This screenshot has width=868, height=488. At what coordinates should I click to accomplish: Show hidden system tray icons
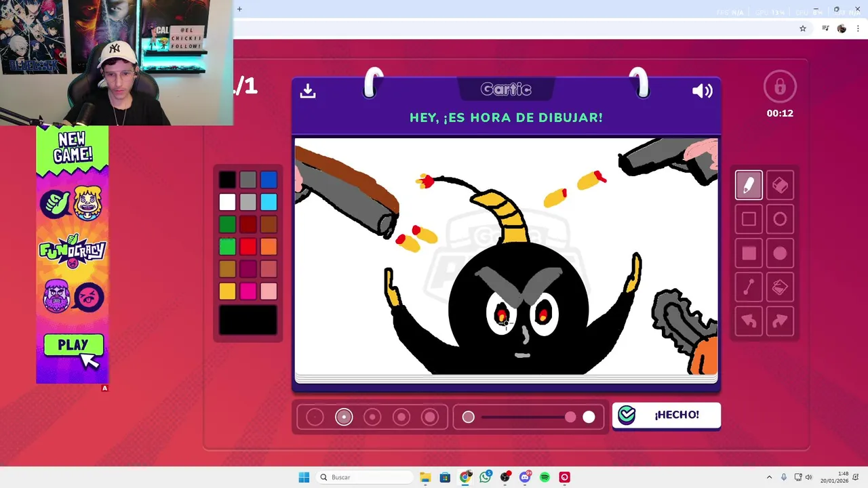pos(769,477)
